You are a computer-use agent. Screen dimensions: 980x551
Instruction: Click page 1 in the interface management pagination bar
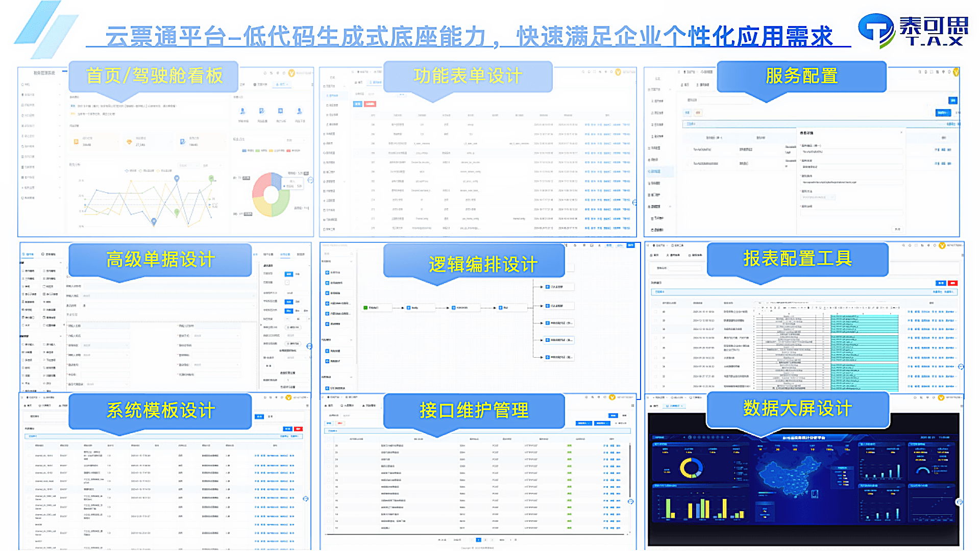pos(479,540)
